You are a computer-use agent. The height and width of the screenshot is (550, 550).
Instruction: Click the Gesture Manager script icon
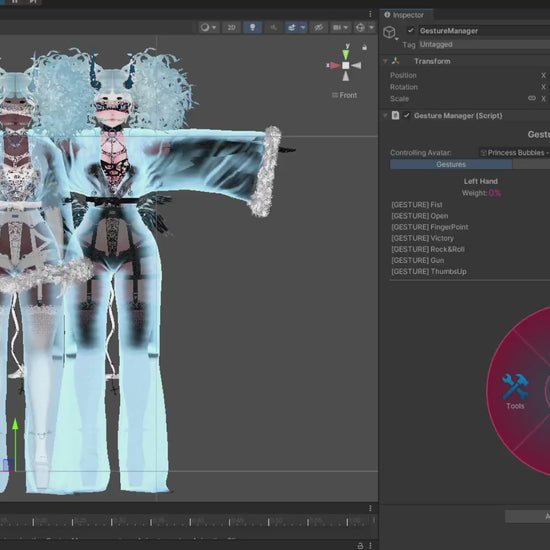pyautogui.click(x=395, y=115)
